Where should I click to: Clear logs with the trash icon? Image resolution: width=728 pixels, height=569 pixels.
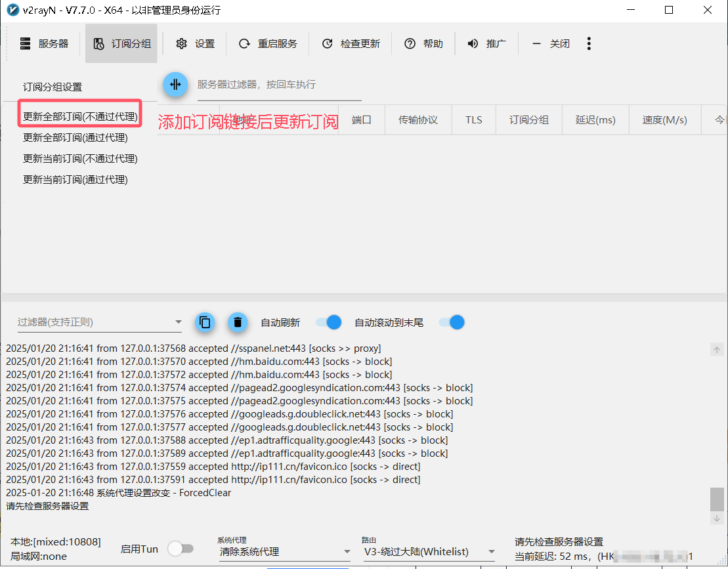pyautogui.click(x=238, y=322)
